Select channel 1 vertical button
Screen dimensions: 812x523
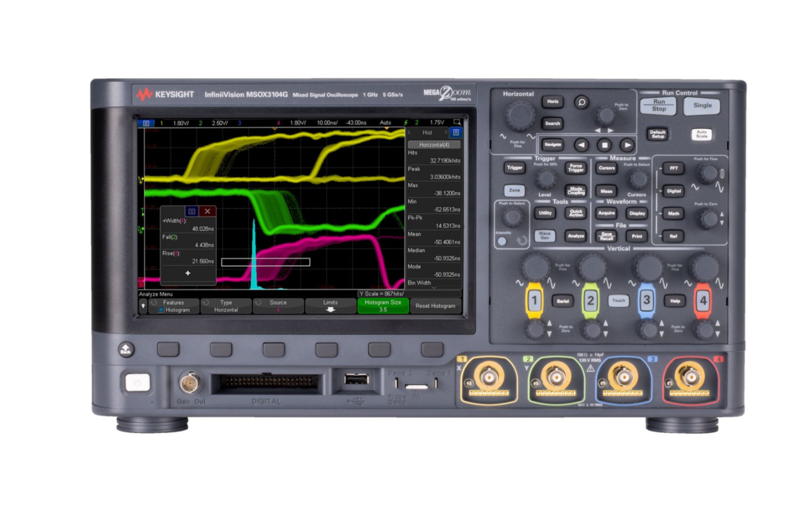[x=535, y=301]
